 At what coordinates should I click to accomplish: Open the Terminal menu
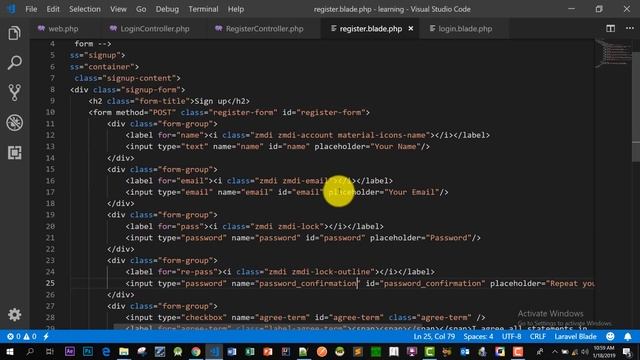click(203, 9)
